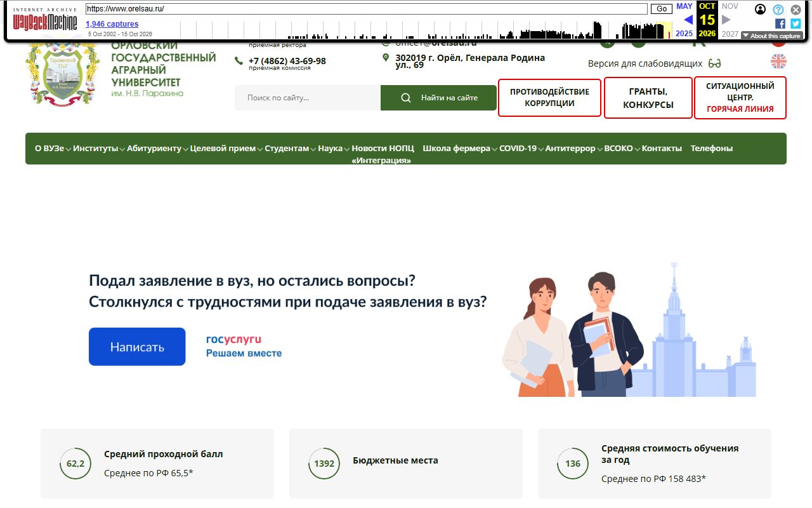Viewport: 812px width, 508px height.
Task: Click the phone number +7 (4862) 43-69-98
Action: (287, 61)
